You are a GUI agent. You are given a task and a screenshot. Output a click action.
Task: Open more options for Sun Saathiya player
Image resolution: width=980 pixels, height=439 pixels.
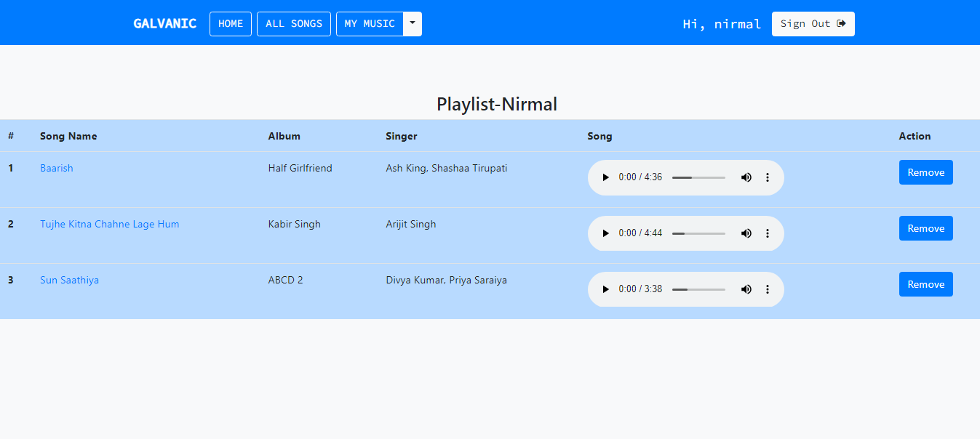click(x=767, y=289)
